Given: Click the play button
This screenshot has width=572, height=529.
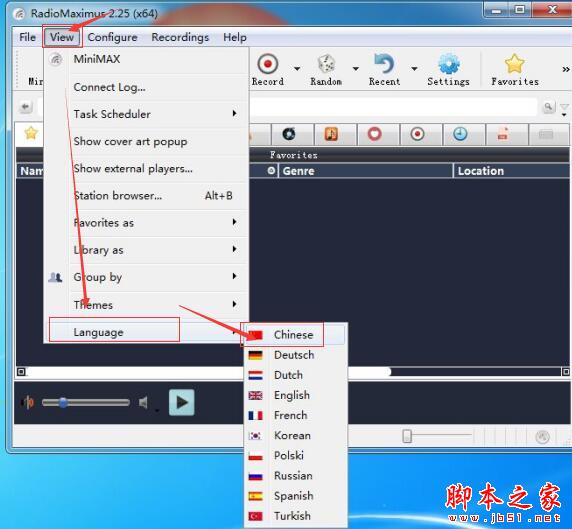Looking at the screenshot, I should click(181, 402).
